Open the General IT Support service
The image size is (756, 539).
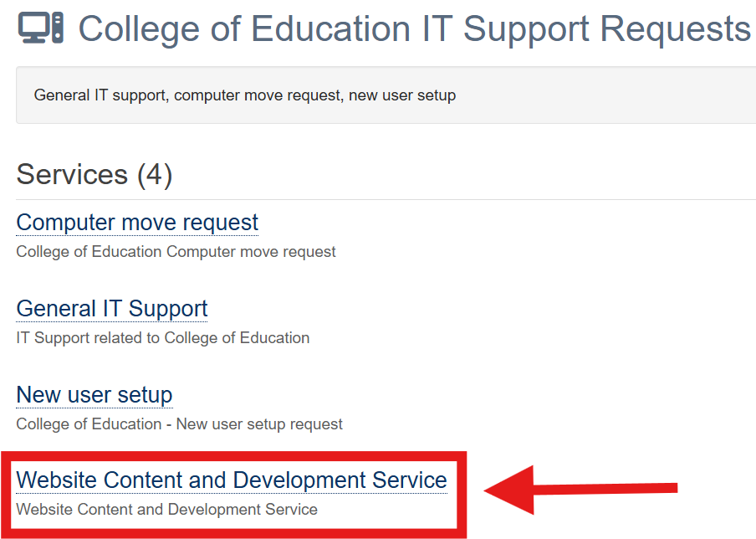[x=112, y=309]
